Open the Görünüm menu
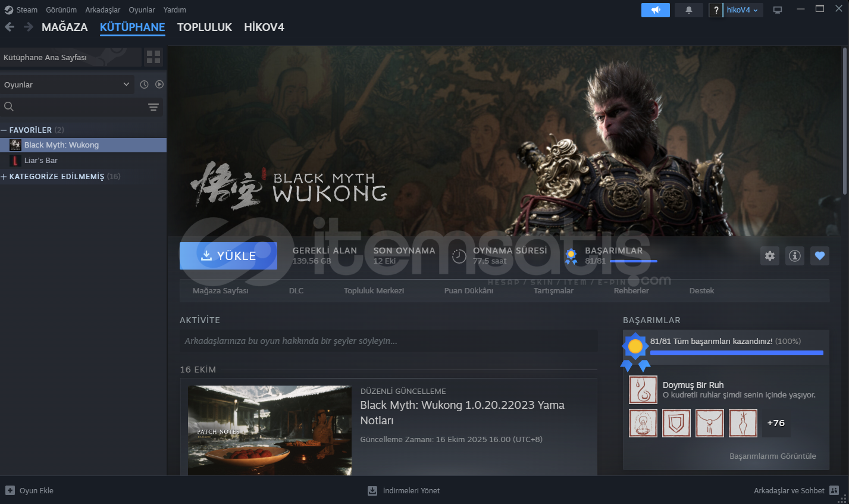The height and width of the screenshot is (504, 849). [x=61, y=10]
